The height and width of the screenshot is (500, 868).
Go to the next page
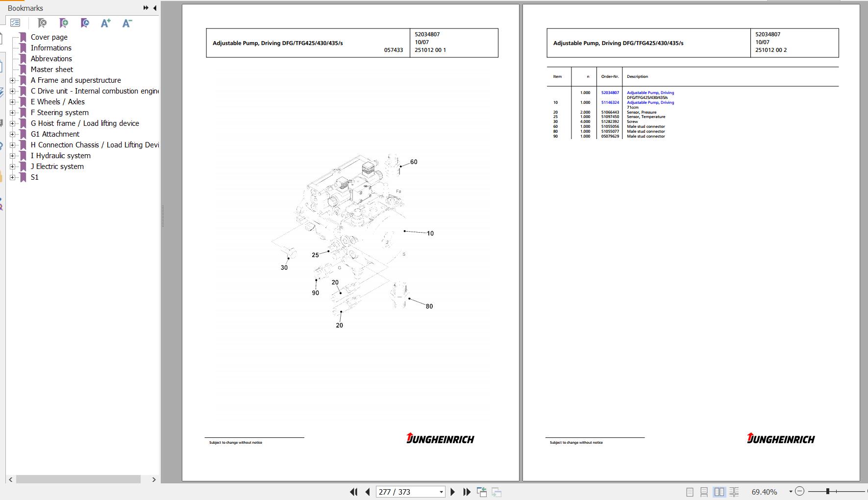pyautogui.click(x=453, y=492)
